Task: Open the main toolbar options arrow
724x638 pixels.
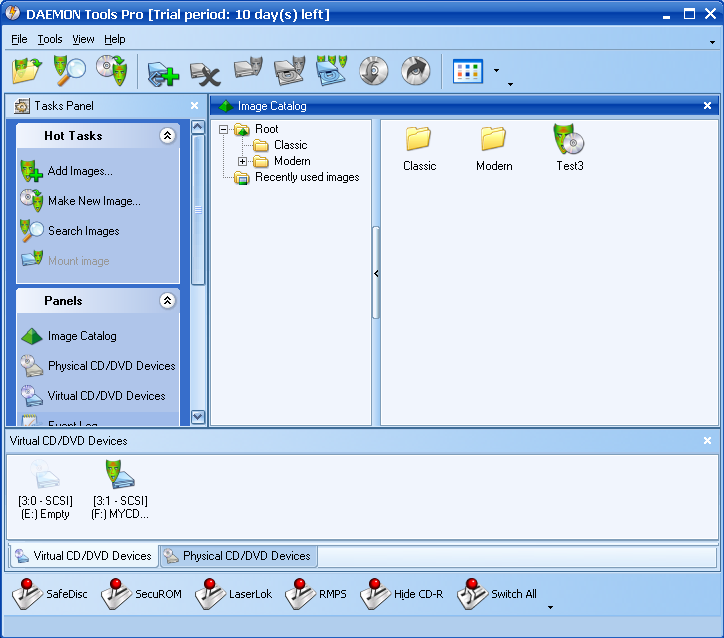Action: [510, 84]
